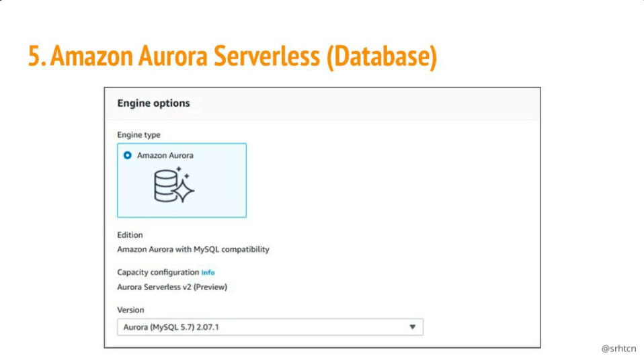Click the Edition label
This screenshot has height=356, width=644.
point(130,235)
